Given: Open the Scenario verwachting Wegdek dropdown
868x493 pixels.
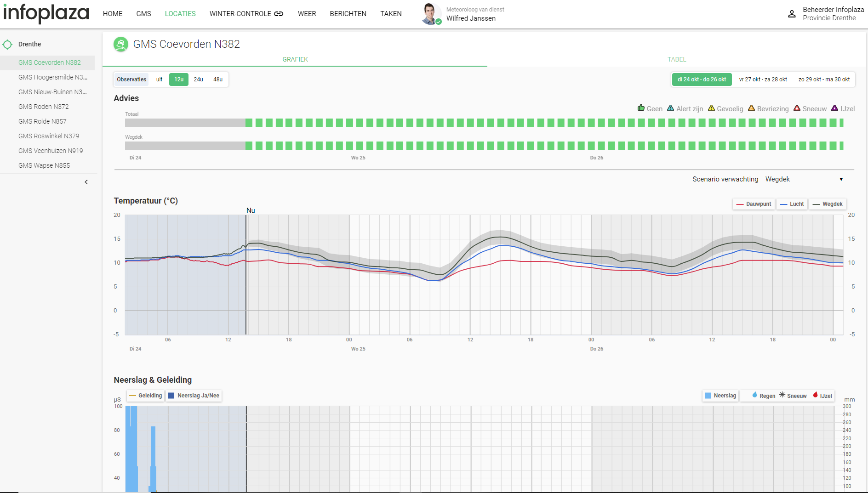Looking at the screenshot, I should click(804, 180).
